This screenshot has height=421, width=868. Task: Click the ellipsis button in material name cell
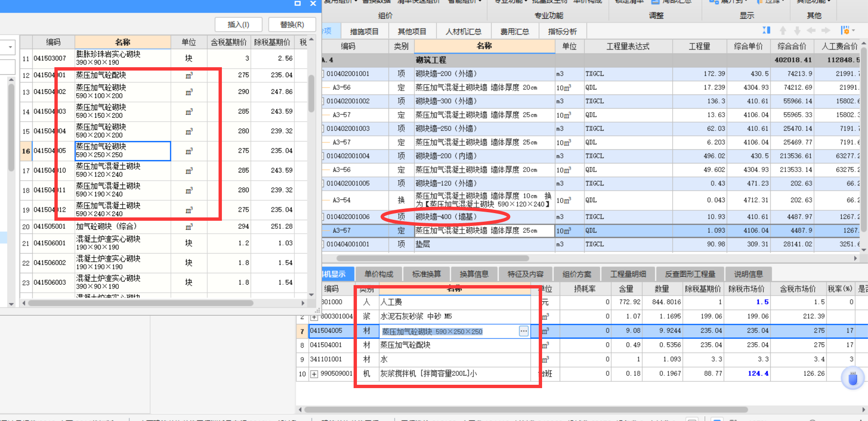coord(523,331)
